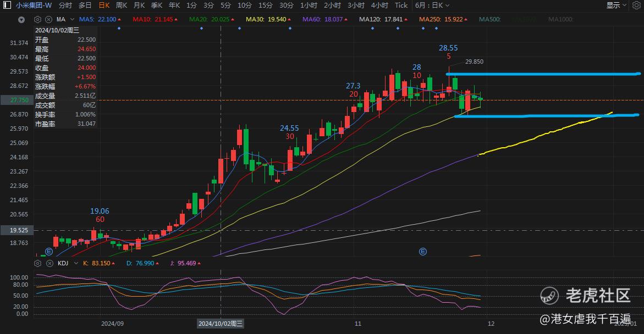Switch to the 30分 thirty-minute chart
This screenshot has width=644, height=334.
tap(287, 5)
